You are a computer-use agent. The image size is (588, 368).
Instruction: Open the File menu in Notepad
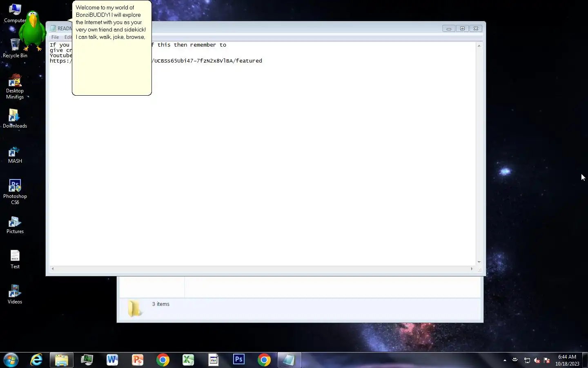coord(55,37)
